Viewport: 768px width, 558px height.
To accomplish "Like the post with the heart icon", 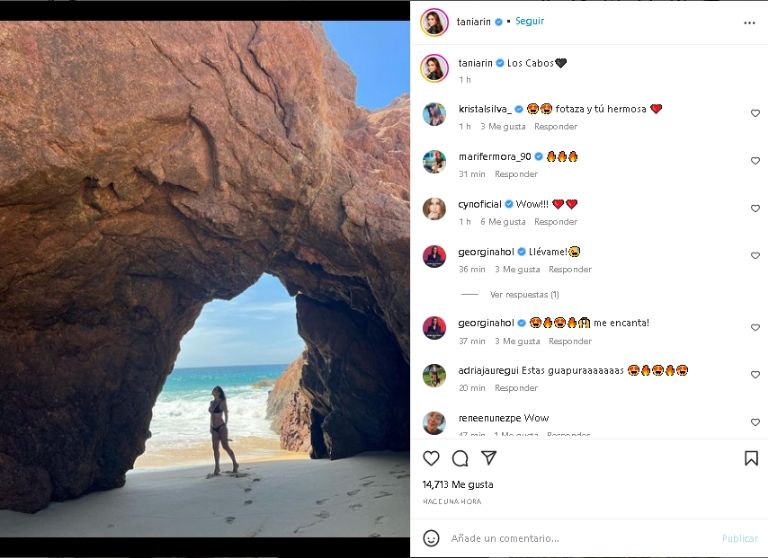I will click(x=431, y=458).
